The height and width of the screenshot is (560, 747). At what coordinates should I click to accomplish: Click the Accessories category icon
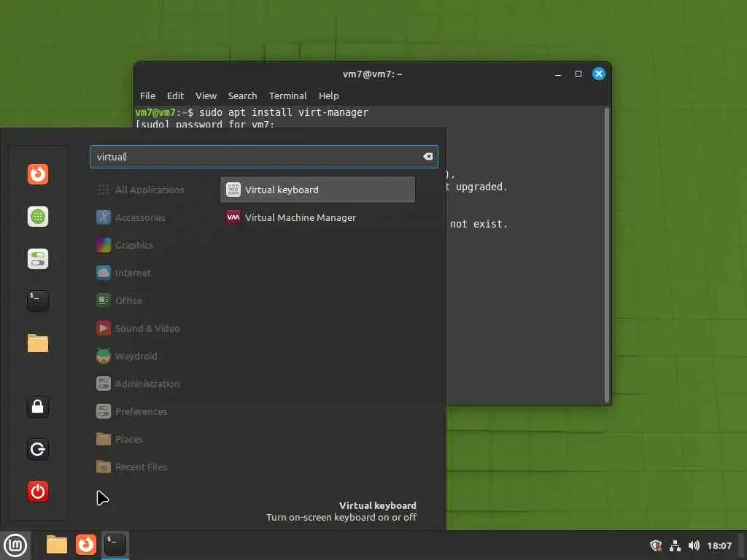104,217
